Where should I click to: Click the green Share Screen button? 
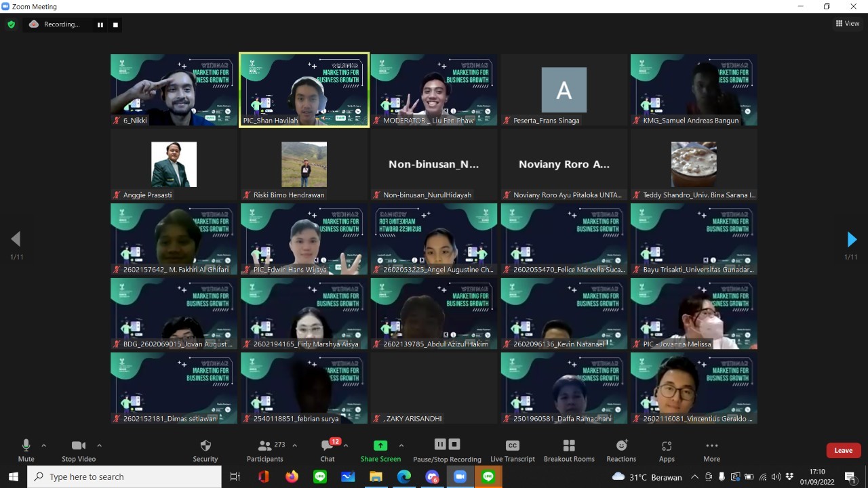380,450
